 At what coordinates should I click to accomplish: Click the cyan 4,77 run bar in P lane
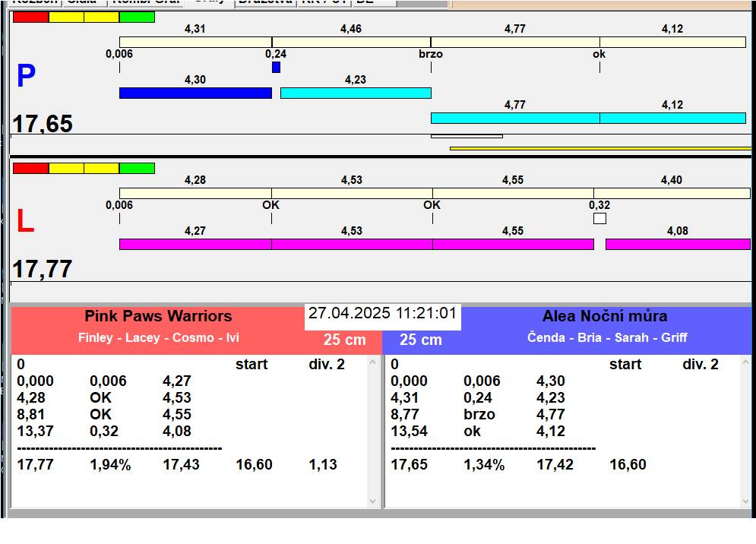[x=514, y=118]
